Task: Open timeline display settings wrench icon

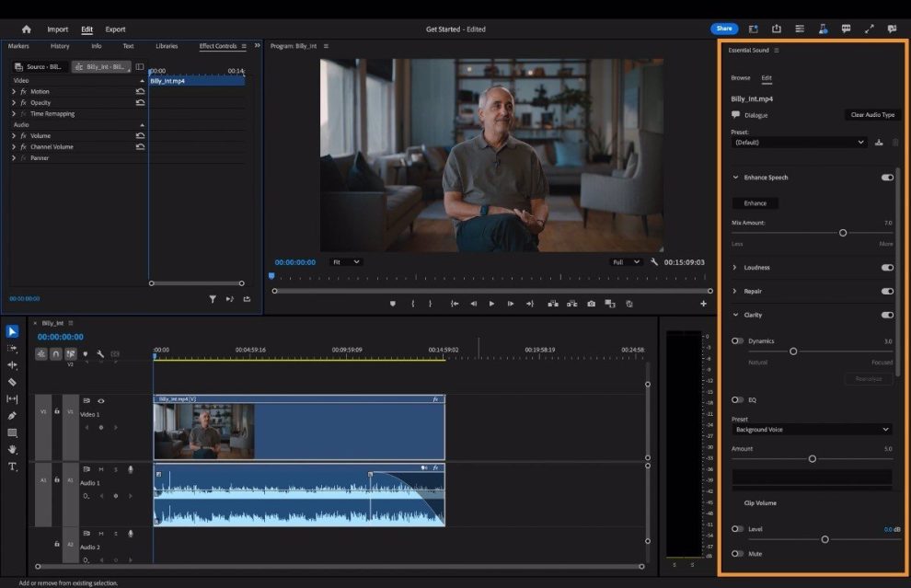Action: (x=100, y=353)
